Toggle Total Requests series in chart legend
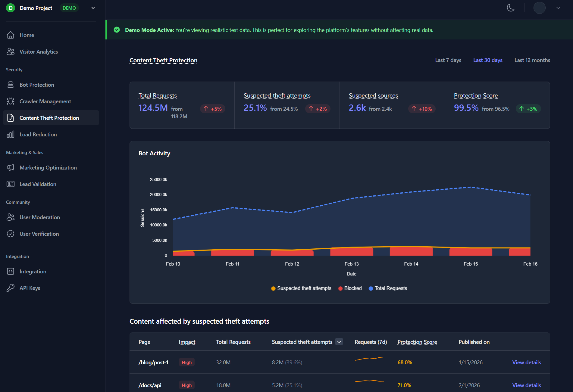This screenshot has height=392, width=573. point(388,288)
